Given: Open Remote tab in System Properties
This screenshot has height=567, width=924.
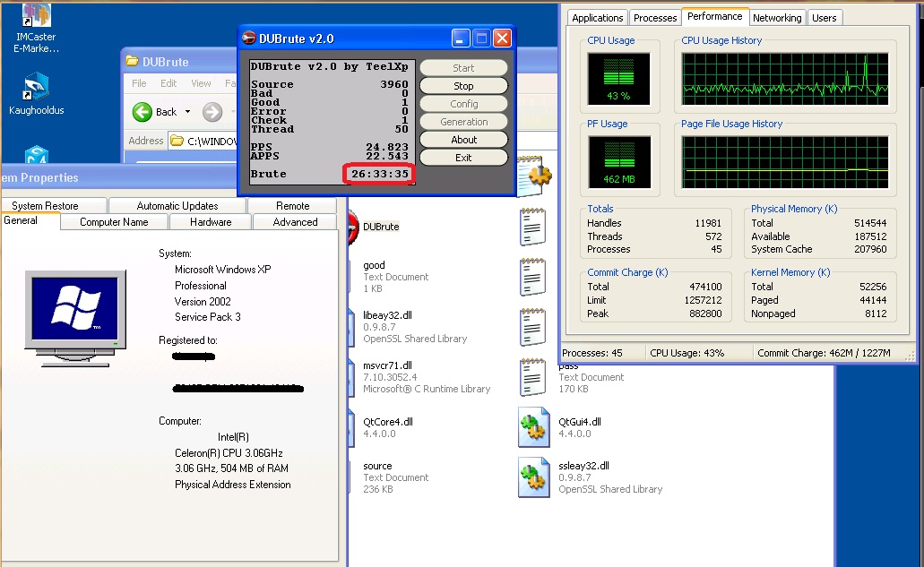Looking at the screenshot, I should [x=292, y=205].
